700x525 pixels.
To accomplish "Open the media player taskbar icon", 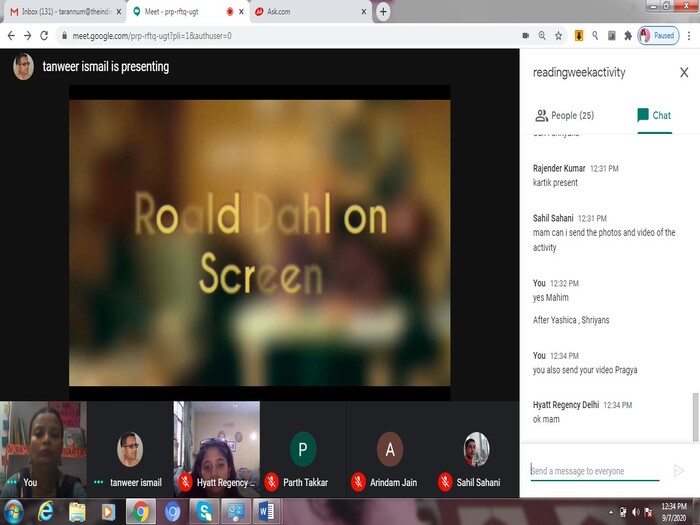I will [108, 512].
